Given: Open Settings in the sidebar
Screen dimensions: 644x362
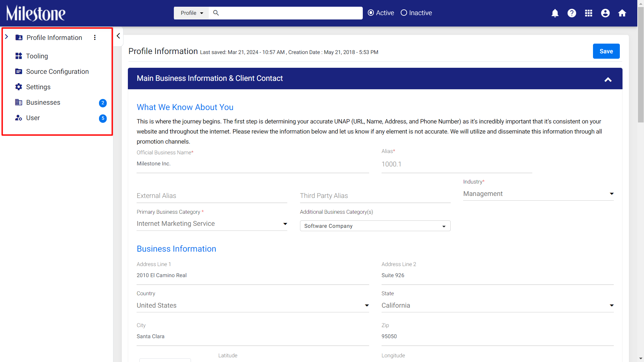Looking at the screenshot, I should tap(38, 87).
